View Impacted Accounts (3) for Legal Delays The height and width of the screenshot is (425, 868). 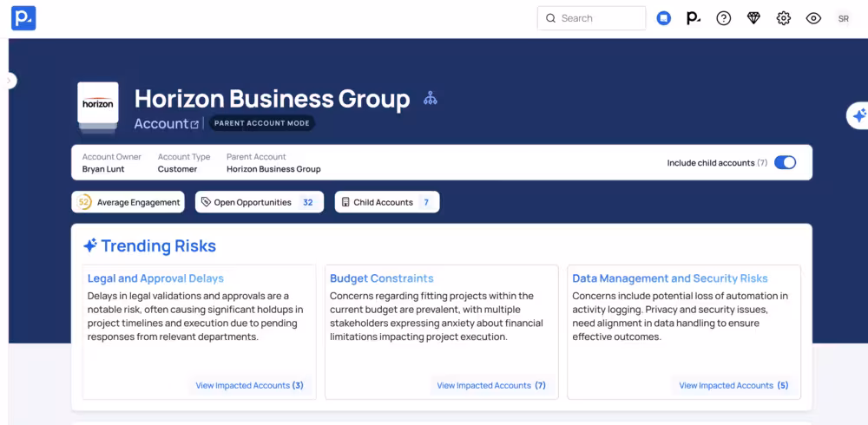pos(250,385)
